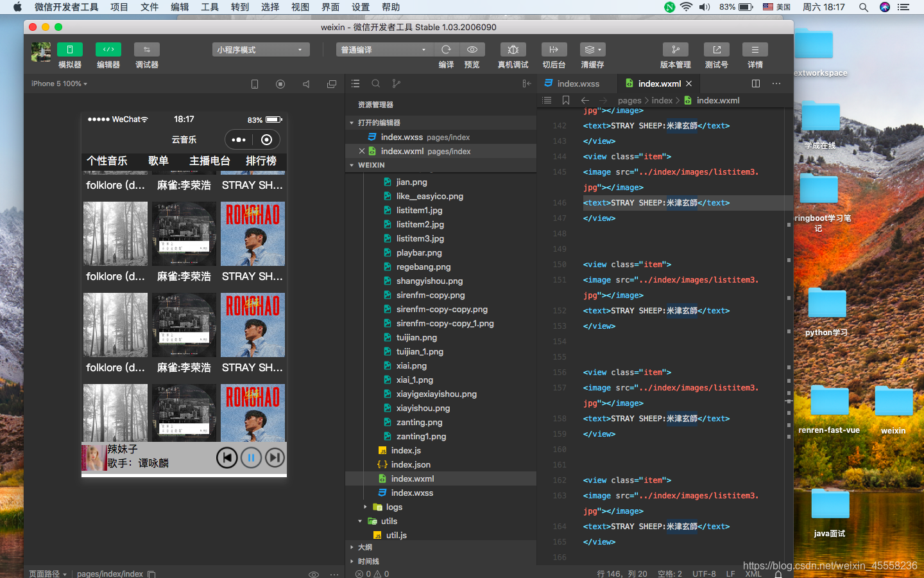
Task: Toggle the 编辑器 editor panel button
Action: coord(108,49)
